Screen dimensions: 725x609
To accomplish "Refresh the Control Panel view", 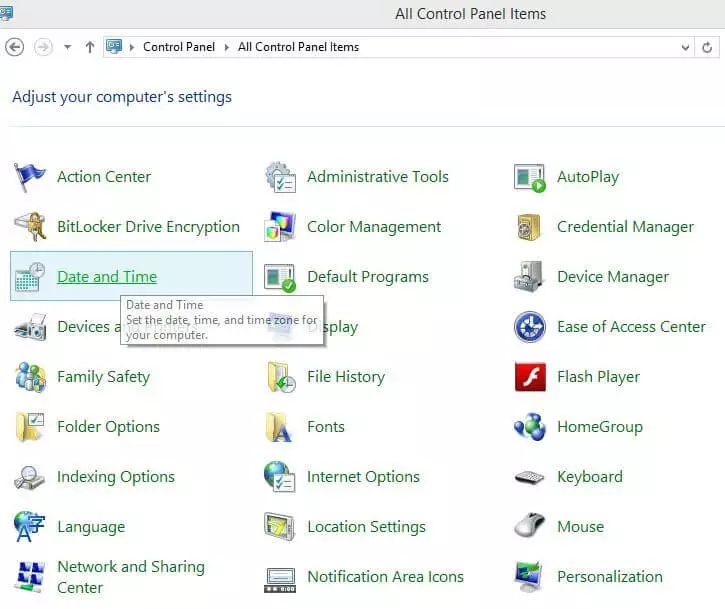I will click(708, 47).
